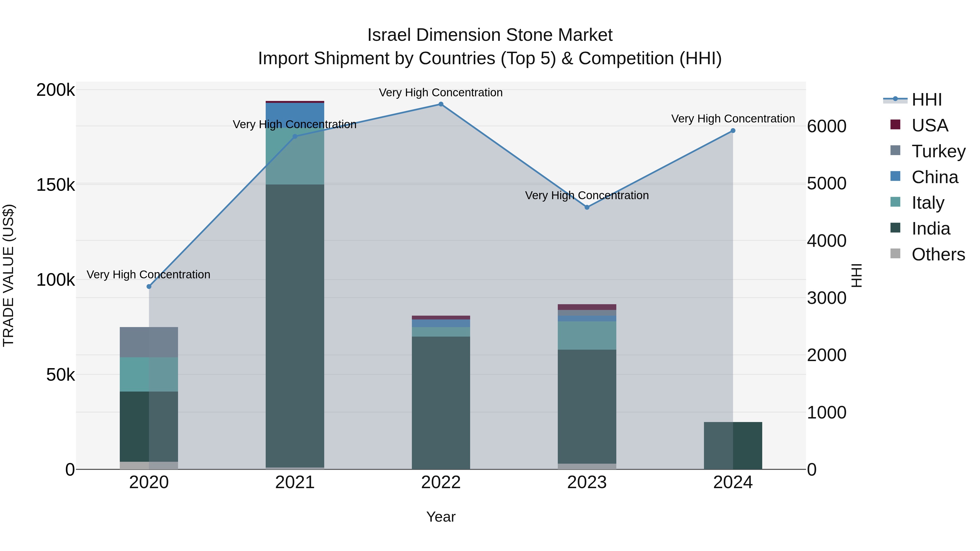This screenshot has width=980, height=551.
Task: Select the India segment of the 2021 bar
Action: pos(295,326)
